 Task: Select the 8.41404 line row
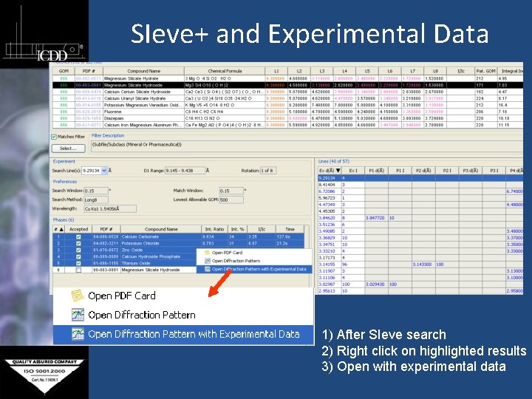pyautogui.click(x=420, y=185)
